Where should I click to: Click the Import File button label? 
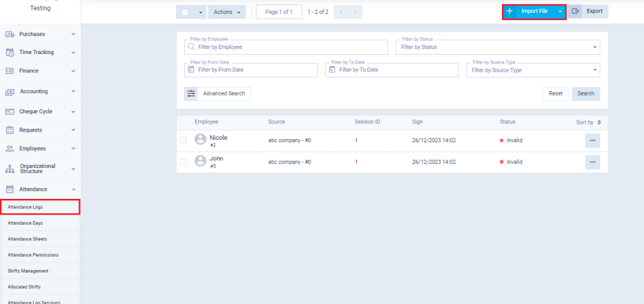click(535, 11)
